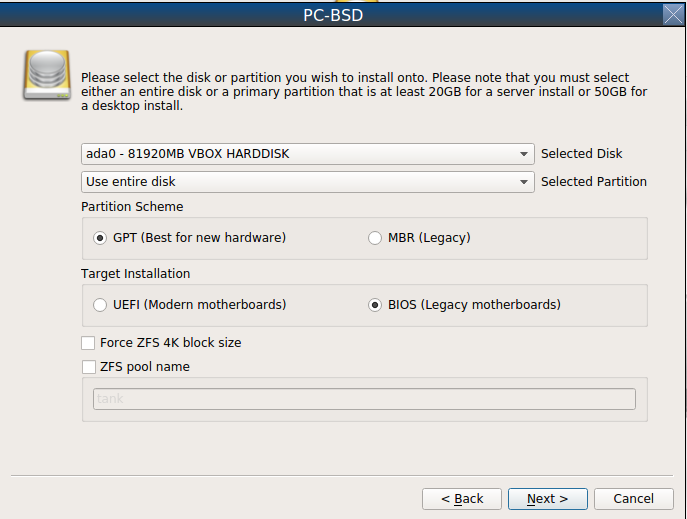Click the disk selection instruction text
This screenshot has height=519, width=687.
tap(364, 92)
